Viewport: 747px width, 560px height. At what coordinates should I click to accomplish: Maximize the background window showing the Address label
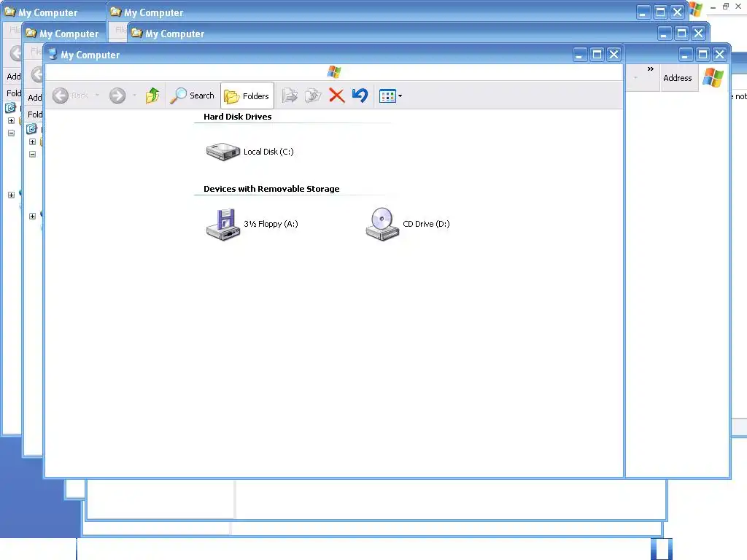click(703, 55)
